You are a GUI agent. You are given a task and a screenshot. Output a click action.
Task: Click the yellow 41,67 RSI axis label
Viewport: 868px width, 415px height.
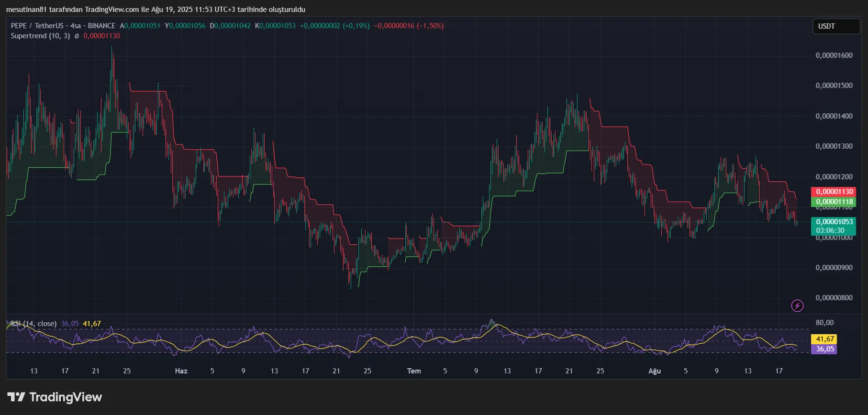click(825, 339)
